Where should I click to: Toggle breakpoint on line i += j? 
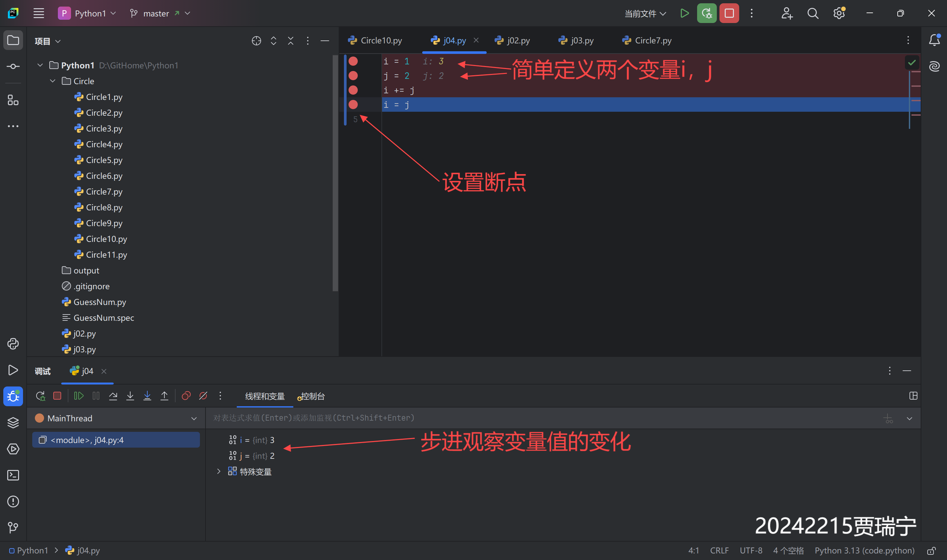point(353,90)
